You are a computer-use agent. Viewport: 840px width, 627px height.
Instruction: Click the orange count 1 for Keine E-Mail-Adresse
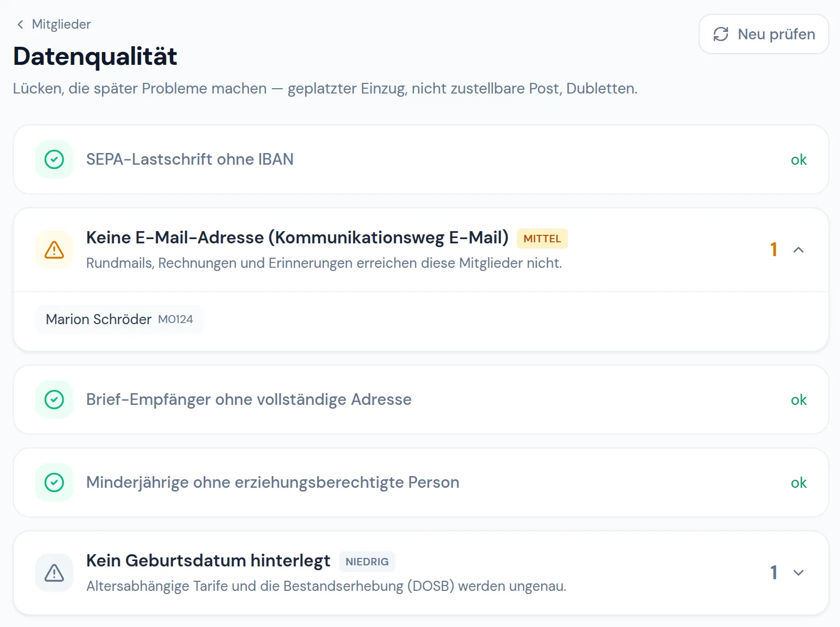pos(774,250)
